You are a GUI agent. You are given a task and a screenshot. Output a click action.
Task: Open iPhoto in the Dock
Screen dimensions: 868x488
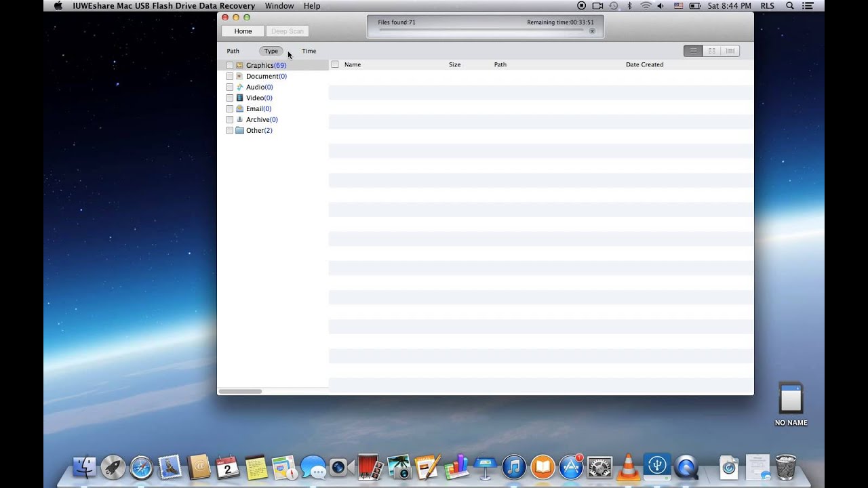[x=399, y=467]
